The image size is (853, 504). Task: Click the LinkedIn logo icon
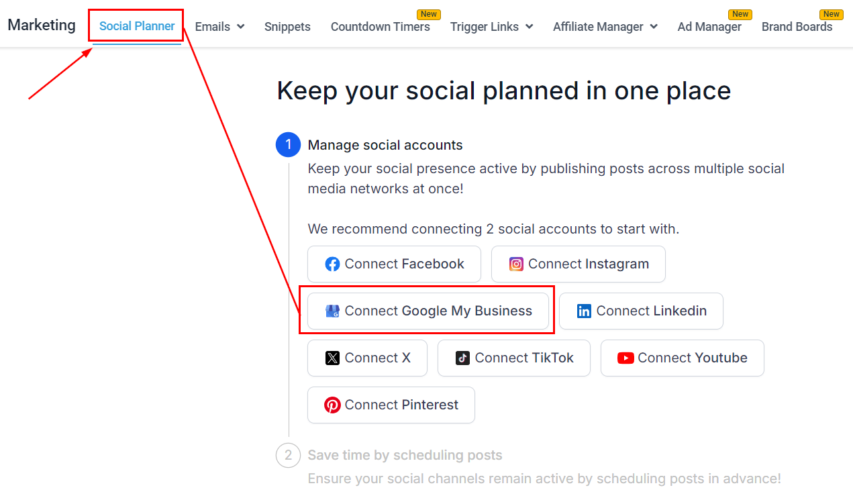(584, 311)
